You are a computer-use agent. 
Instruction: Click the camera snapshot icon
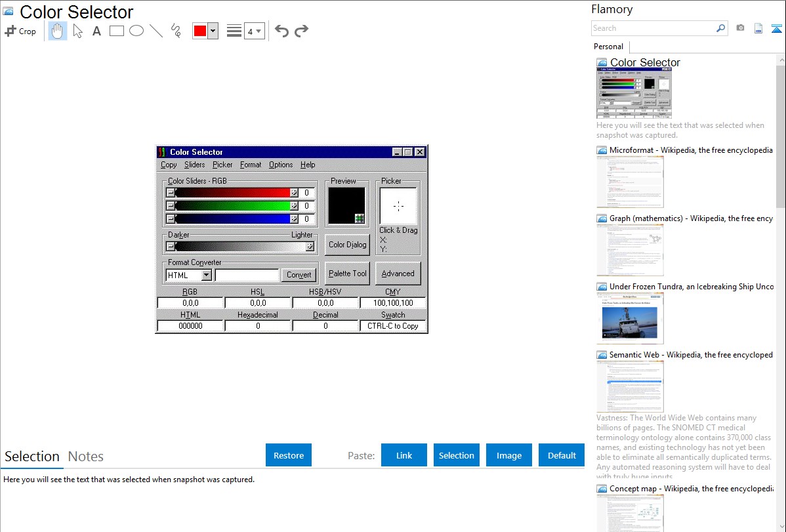tap(740, 28)
